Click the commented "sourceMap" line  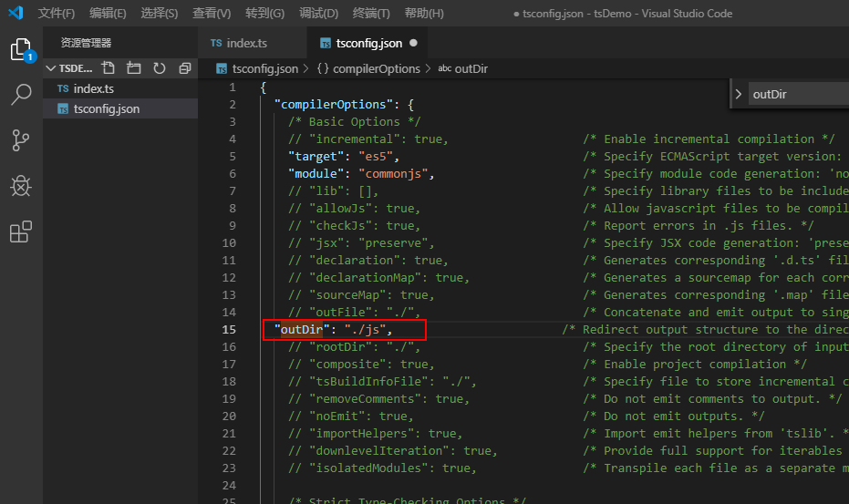click(x=361, y=294)
